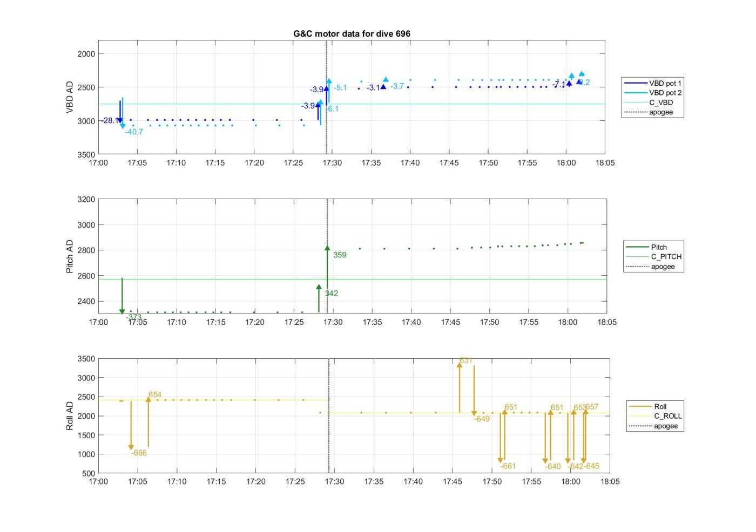This screenshot has height=532, width=756.
Task: Click the 'VBD AD' y-axis label
Action: pyautogui.click(x=70, y=97)
